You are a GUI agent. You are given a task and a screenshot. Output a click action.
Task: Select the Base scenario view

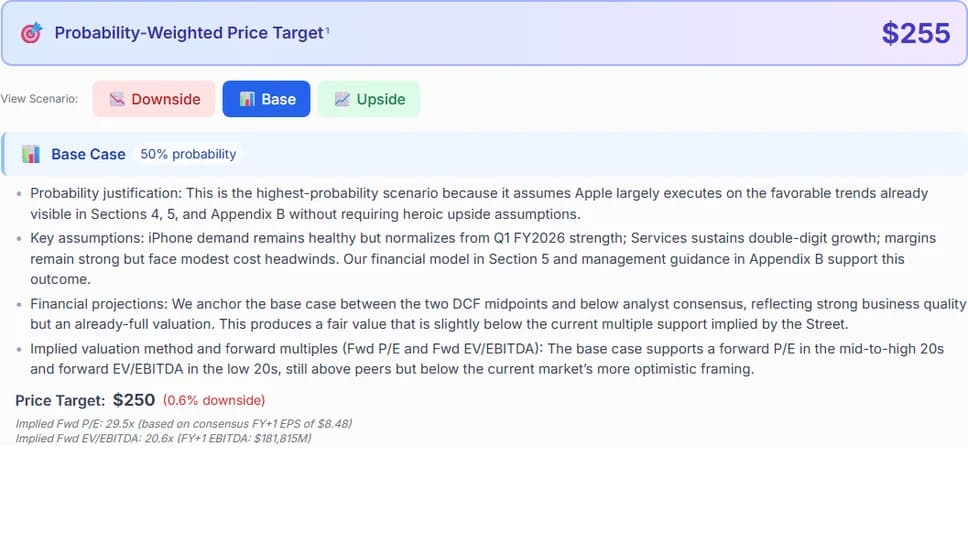(267, 99)
